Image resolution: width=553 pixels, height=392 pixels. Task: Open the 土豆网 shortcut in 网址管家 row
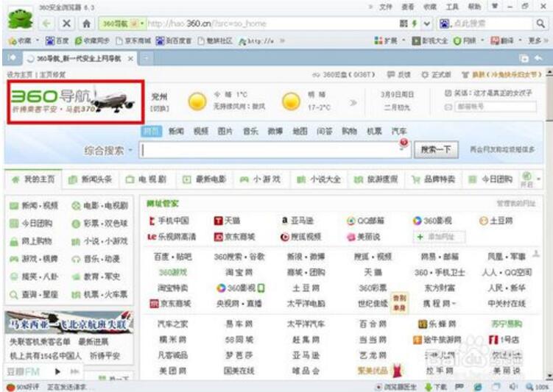(x=496, y=221)
